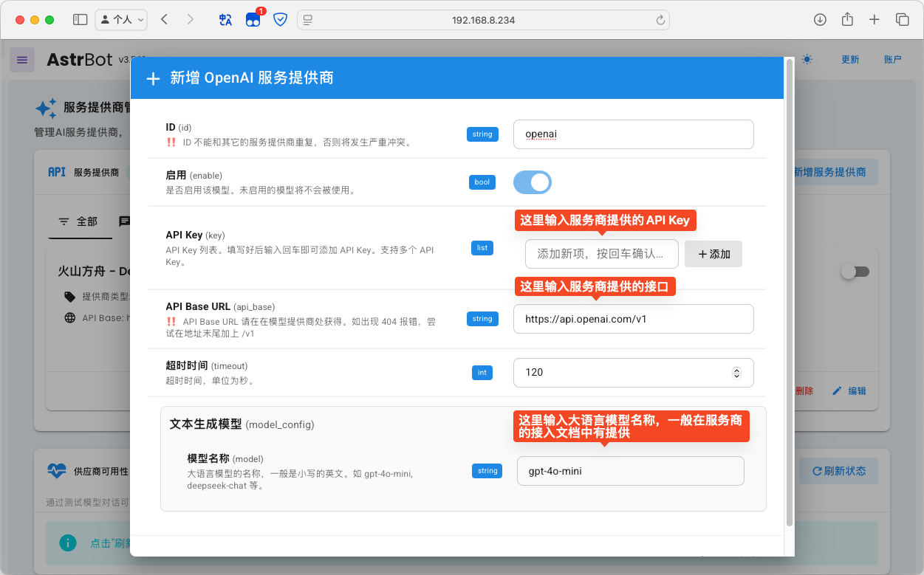924x575 pixels.
Task: Open the Safari share icon
Action: pos(847,20)
